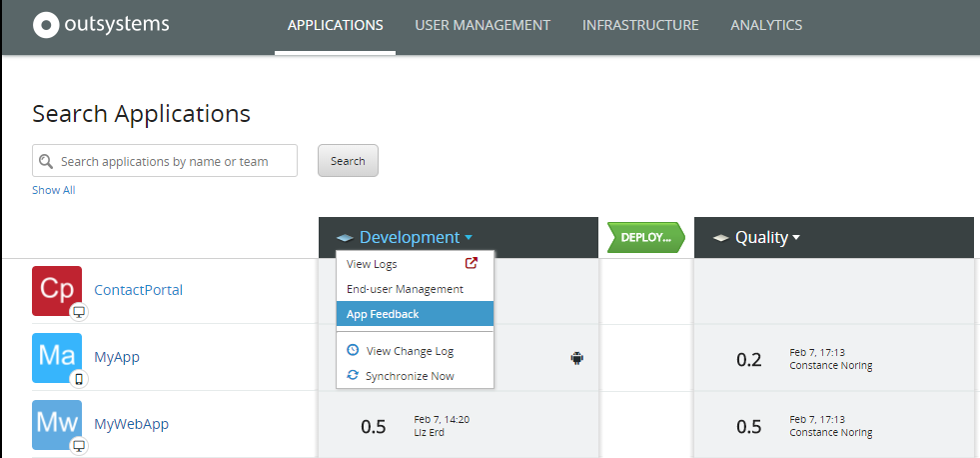
Task: Focus the search applications input field
Action: coord(176,161)
